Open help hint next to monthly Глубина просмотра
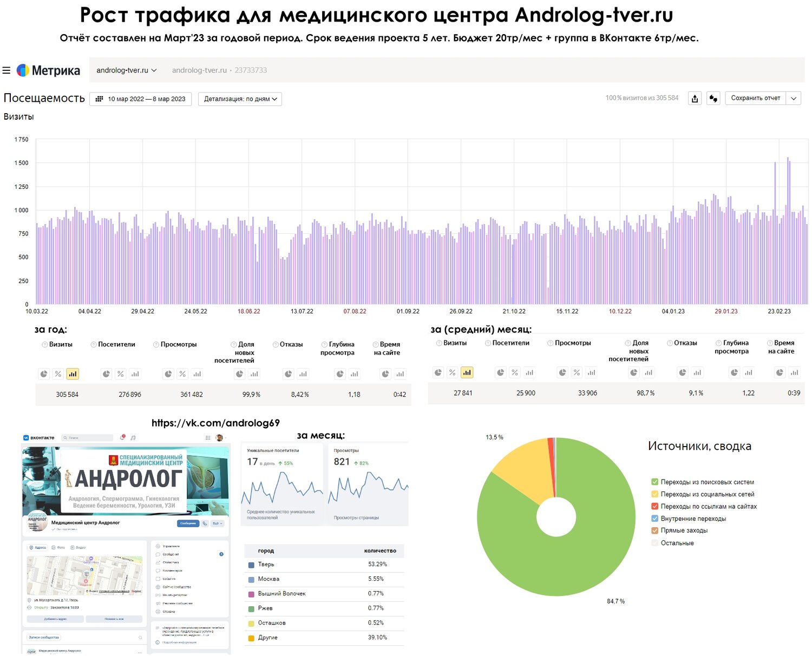The image size is (812, 656). click(x=719, y=343)
